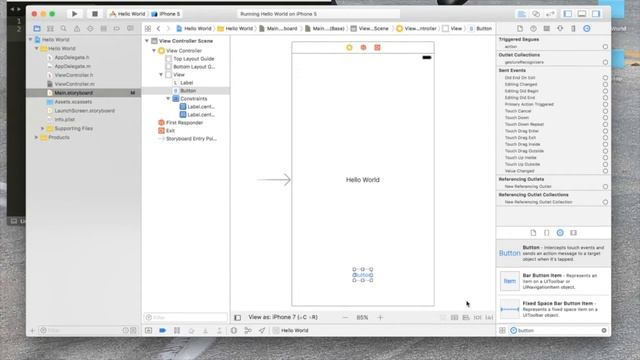Select ViewController.m file
Screen dimensions: 640x360
tap(74, 84)
